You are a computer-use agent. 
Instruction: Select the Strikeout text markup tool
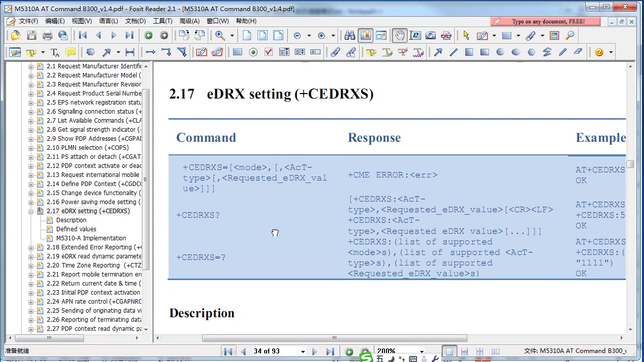(403, 52)
